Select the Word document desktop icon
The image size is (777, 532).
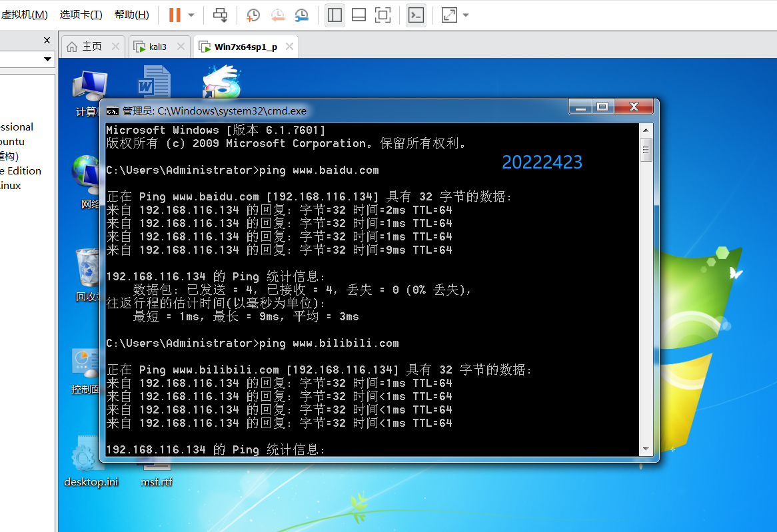pos(154,82)
